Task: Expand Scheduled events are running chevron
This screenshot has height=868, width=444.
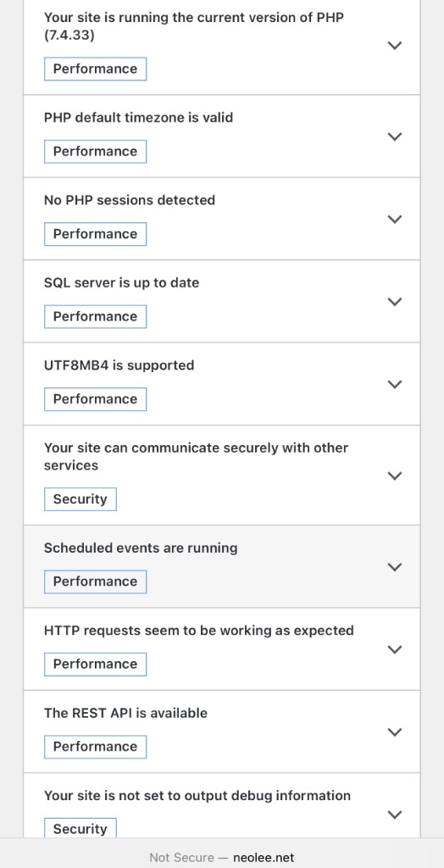Action: click(394, 567)
